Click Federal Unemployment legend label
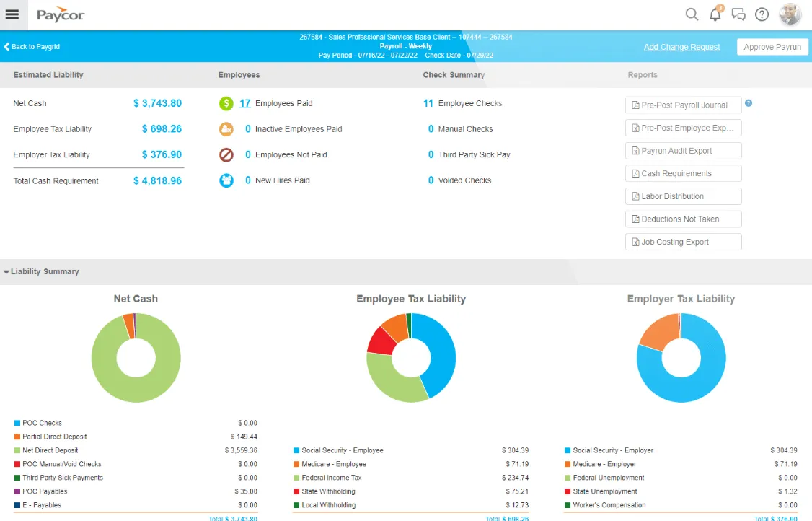Viewport: 812px width, 521px height. pos(609,478)
